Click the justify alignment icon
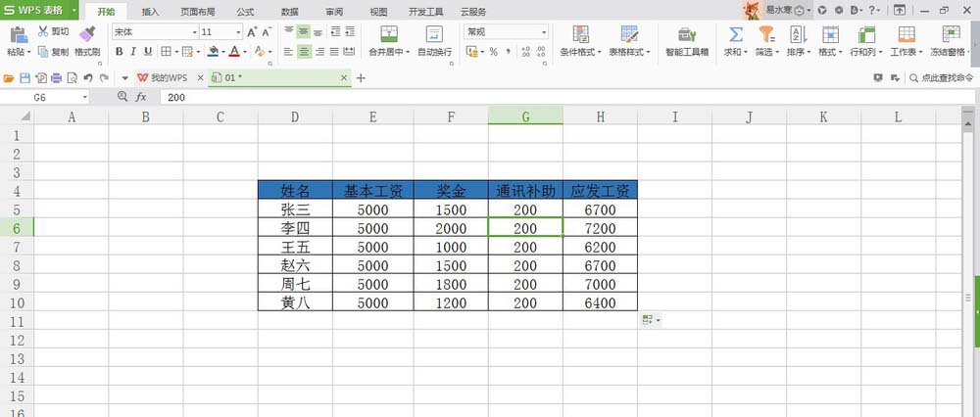980x417 pixels. pyautogui.click(x=334, y=52)
